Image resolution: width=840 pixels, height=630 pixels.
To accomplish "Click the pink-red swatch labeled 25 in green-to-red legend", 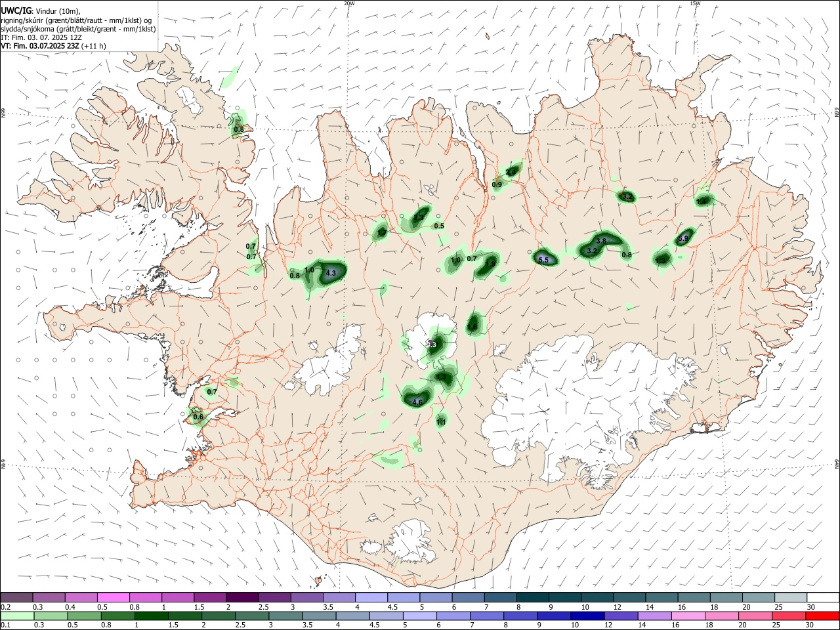I will tap(788, 616).
